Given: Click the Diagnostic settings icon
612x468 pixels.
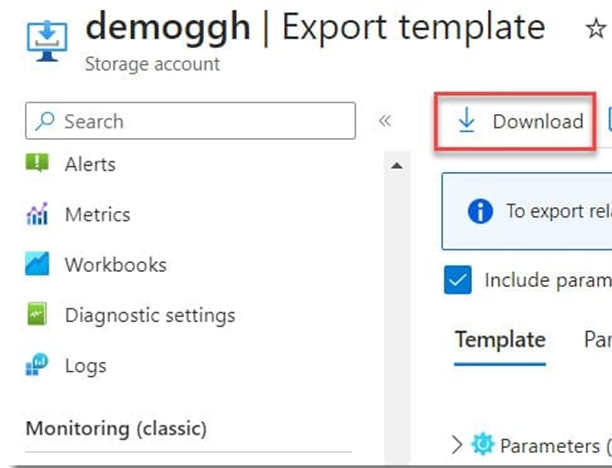Looking at the screenshot, I should pos(37,314).
